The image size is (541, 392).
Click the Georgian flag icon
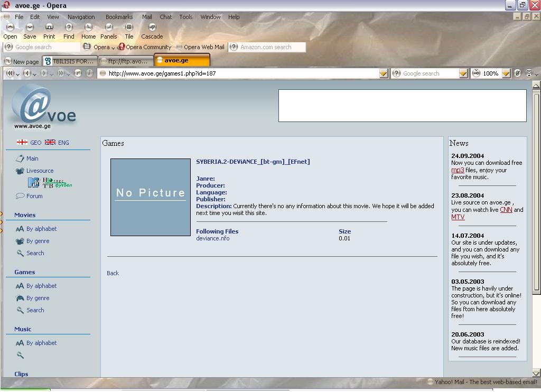click(22, 142)
